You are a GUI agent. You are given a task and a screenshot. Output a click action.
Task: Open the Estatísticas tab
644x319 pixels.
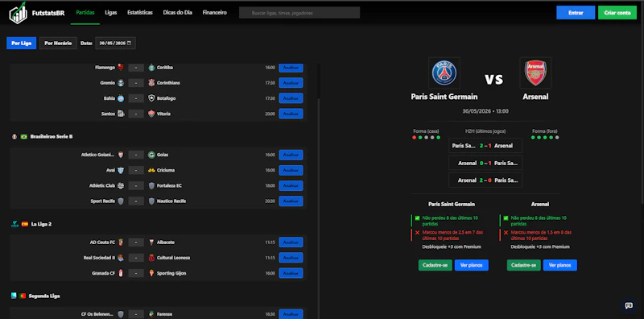(140, 13)
